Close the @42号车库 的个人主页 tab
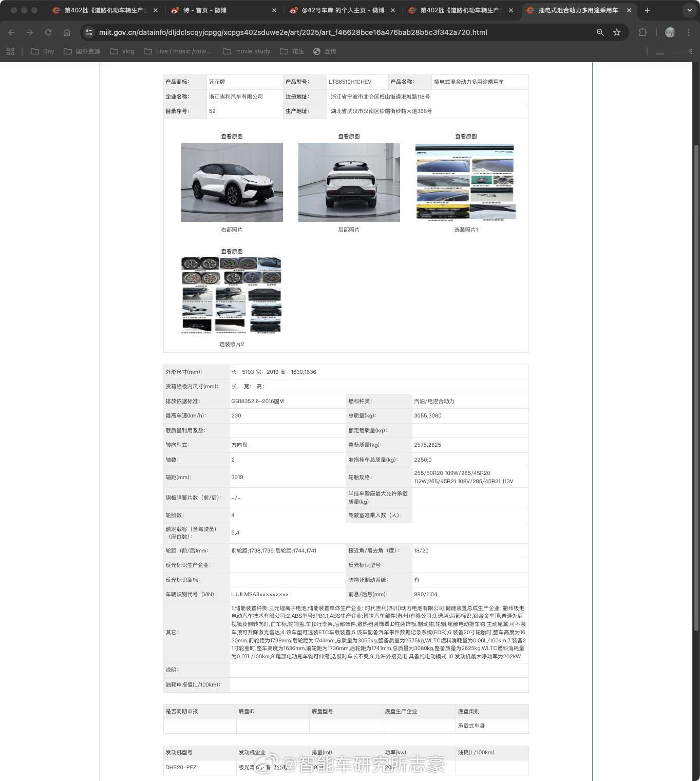 coord(393,10)
